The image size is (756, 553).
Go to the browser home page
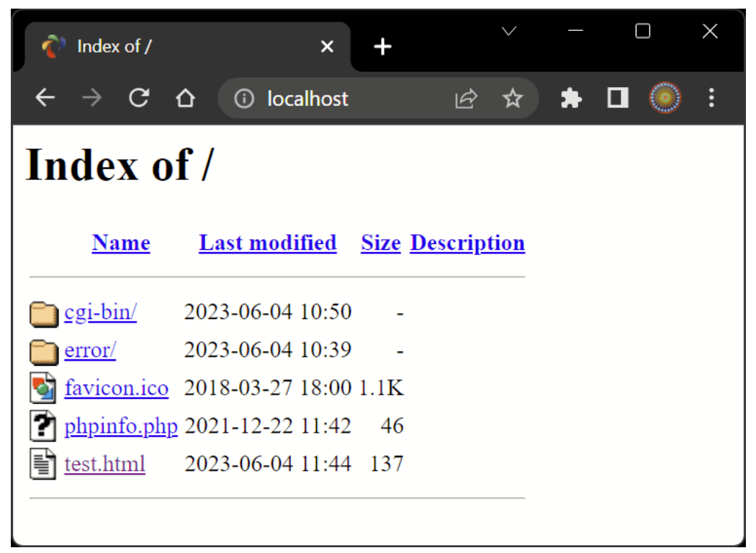click(x=186, y=98)
